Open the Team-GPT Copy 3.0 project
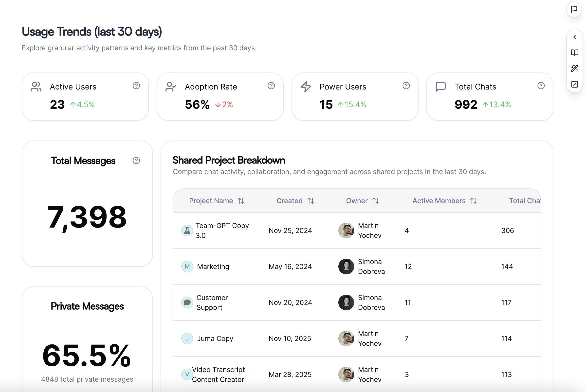Image resolution: width=585 pixels, height=392 pixels. [x=222, y=230]
